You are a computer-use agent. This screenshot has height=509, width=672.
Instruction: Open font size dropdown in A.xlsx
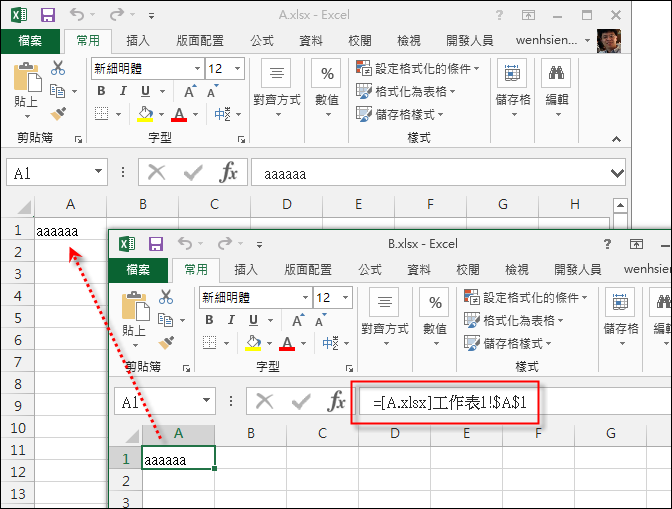point(237,69)
